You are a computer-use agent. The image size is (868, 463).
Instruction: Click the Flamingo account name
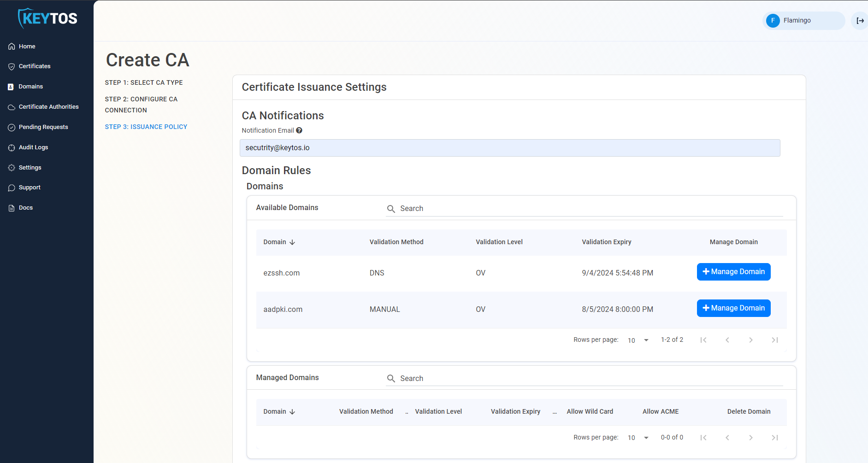click(797, 21)
